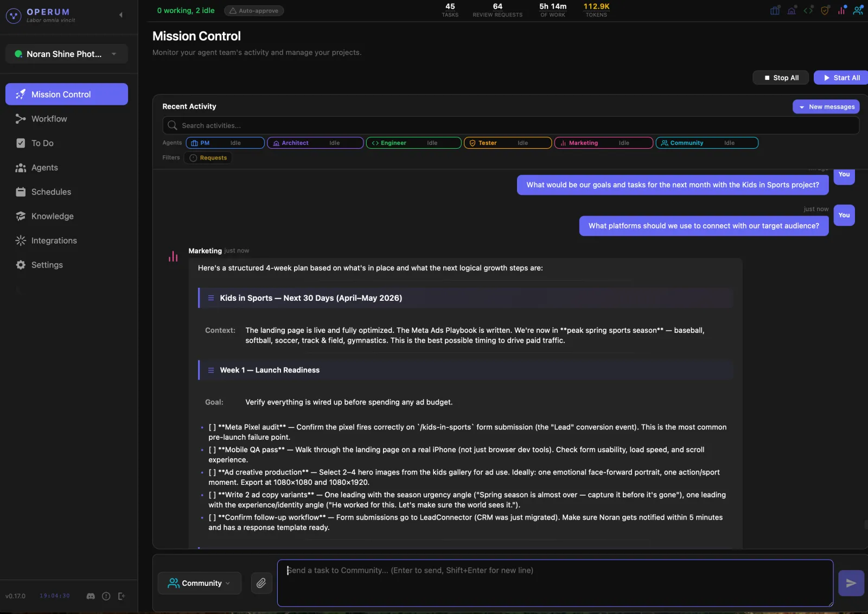The image size is (868, 614).
Task: Open the Community people icon in top bar
Action: click(x=858, y=10)
